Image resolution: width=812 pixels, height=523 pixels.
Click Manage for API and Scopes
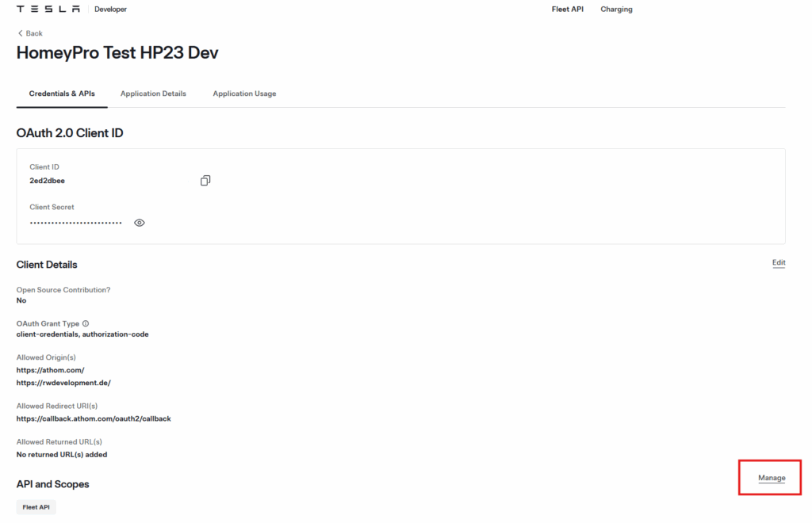[x=772, y=478]
